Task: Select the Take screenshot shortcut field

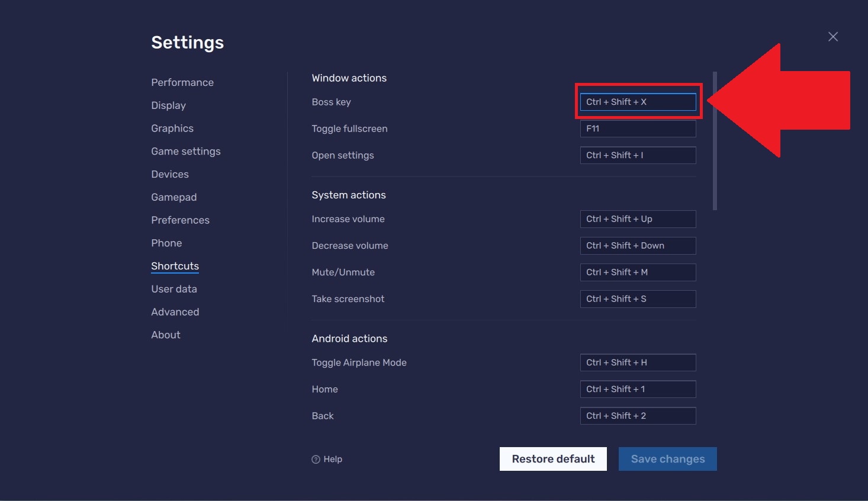Action: [x=638, y=298]
